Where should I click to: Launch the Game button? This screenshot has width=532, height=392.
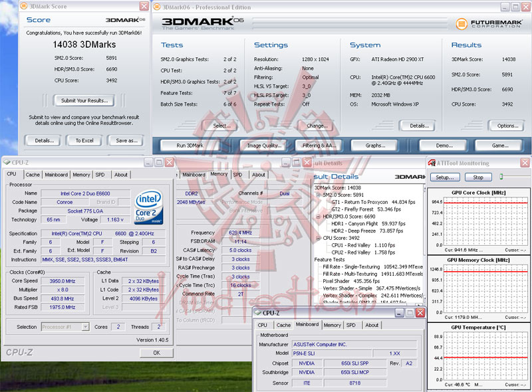point(500,146)
